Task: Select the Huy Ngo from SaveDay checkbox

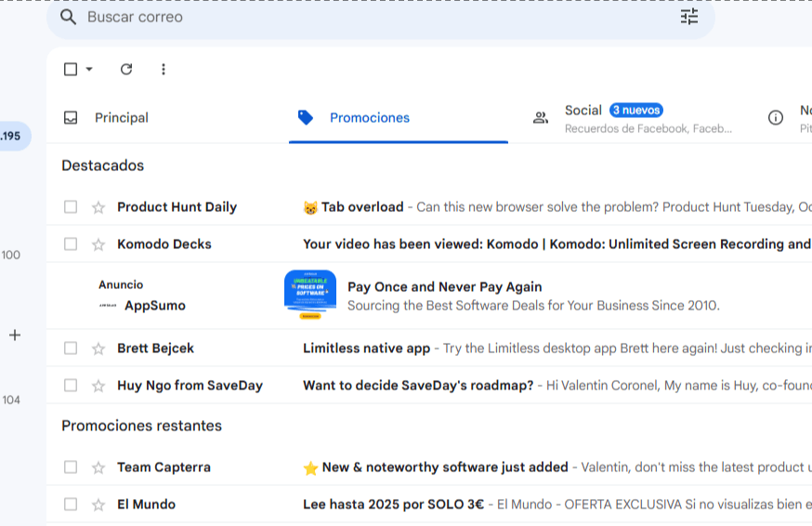Action: tap(71, 386)
